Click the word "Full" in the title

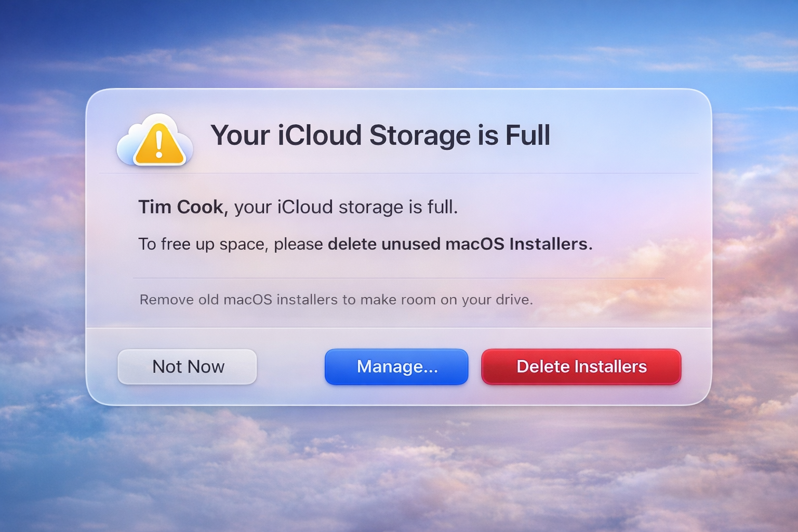[527, 136]
